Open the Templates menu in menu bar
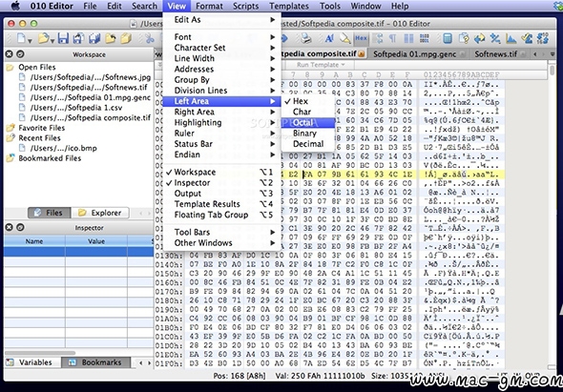Image resolution: width=563 pixels, height=392 pixels. [289, 6]
